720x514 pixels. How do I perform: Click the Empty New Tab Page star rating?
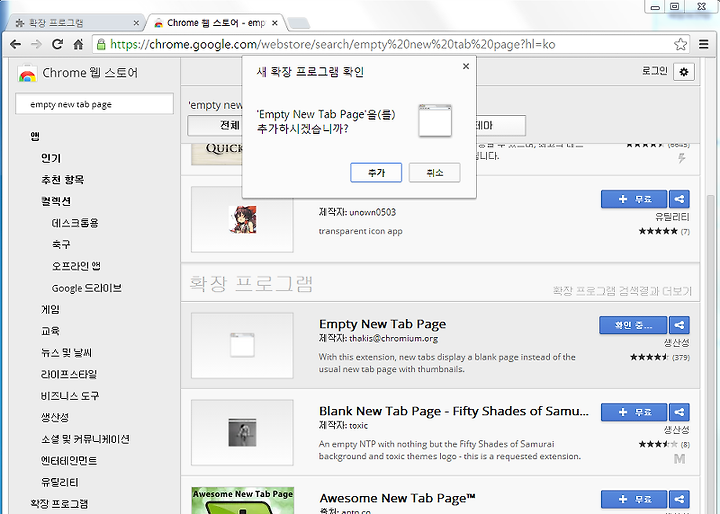pyautogui.click(x=649, y=357)
